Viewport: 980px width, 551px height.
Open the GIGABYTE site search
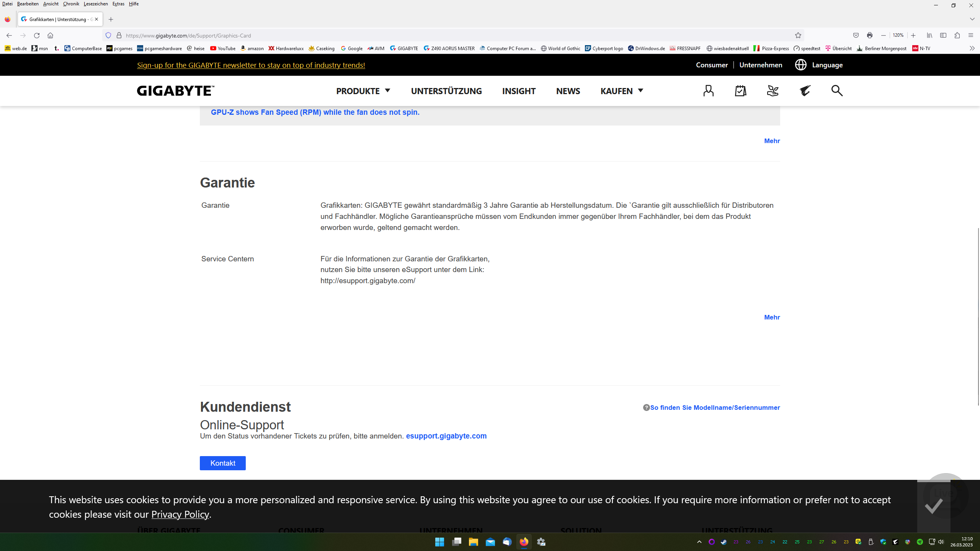point(837,91)
